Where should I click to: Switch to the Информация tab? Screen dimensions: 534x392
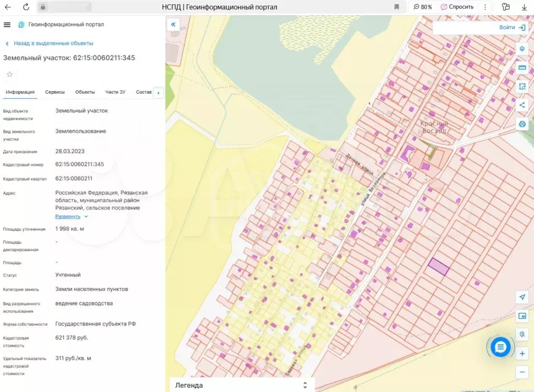pyautogui.click(x=20, y=92)
